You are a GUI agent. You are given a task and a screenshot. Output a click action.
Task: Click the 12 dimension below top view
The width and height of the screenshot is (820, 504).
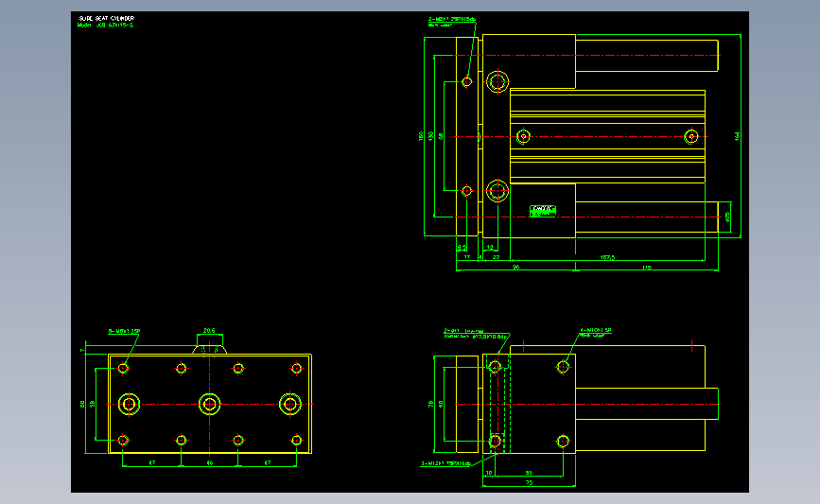tap(490, 248)
